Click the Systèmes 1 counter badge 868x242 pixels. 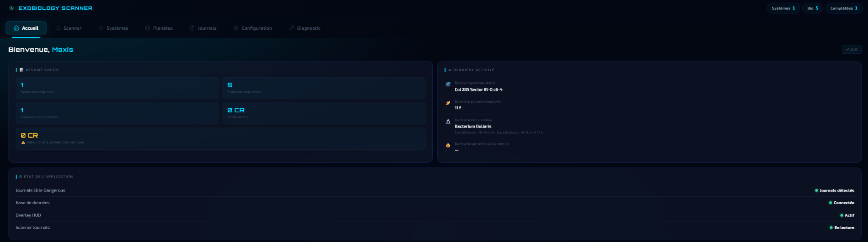(x=783, y=8)
